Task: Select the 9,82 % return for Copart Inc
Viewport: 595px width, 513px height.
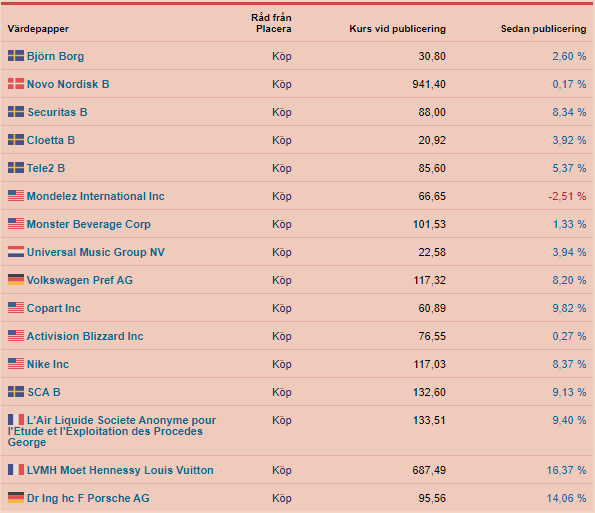Action: click(569, 308)
